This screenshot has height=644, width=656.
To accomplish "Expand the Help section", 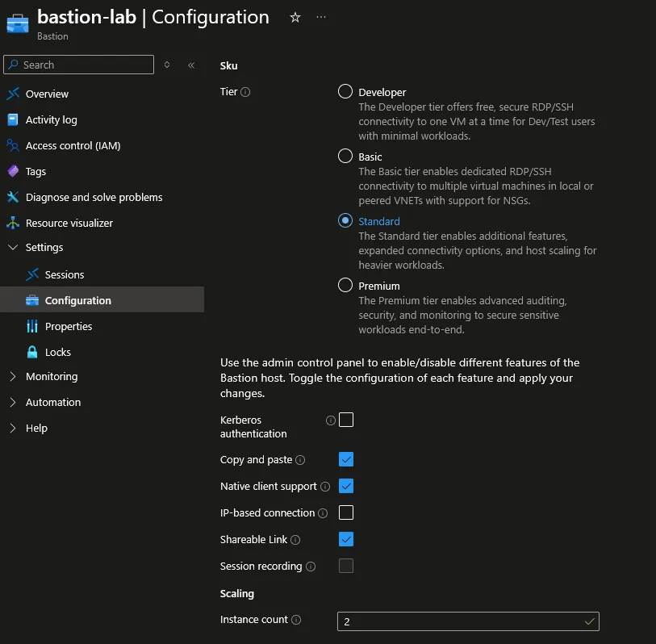I will pos(13,428).
